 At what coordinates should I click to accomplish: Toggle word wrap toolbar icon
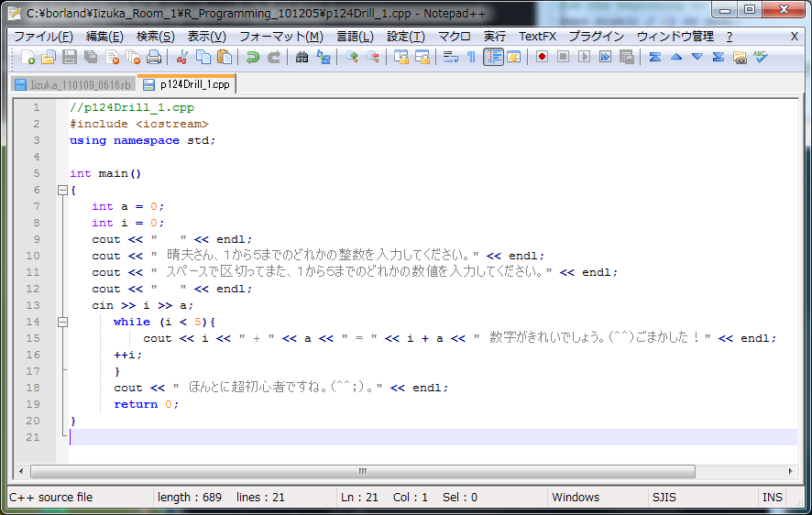point(450,57)
